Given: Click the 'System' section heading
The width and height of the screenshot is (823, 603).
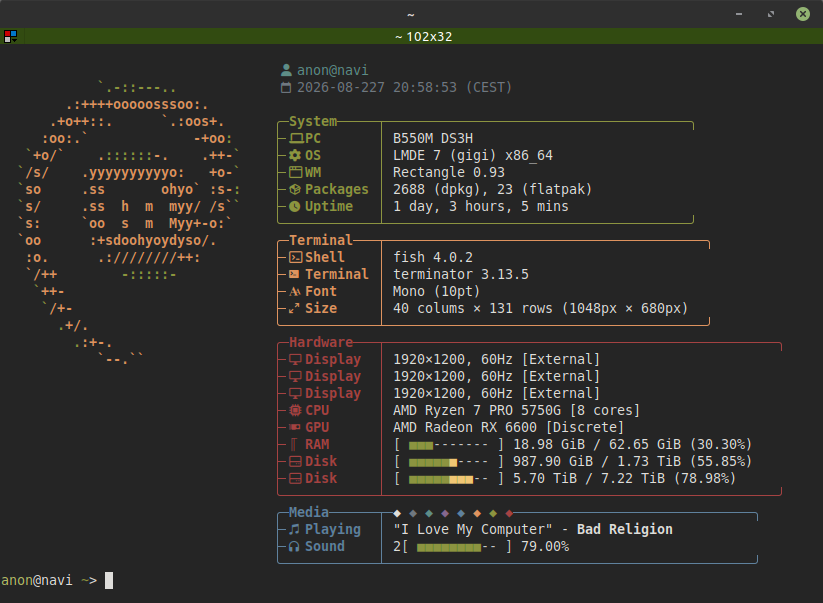Looking at the screenshot, I should tap(313, 121).
